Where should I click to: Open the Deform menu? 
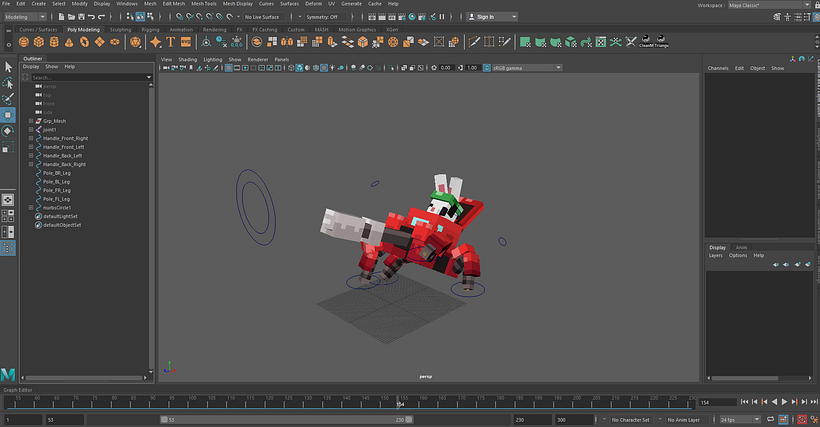313,4
